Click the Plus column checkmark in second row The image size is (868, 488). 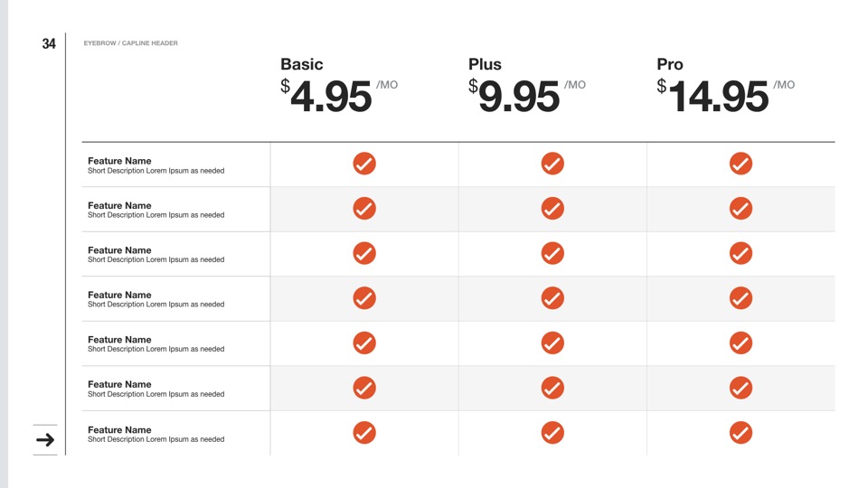pyautogui.click(x=552, y=209)
